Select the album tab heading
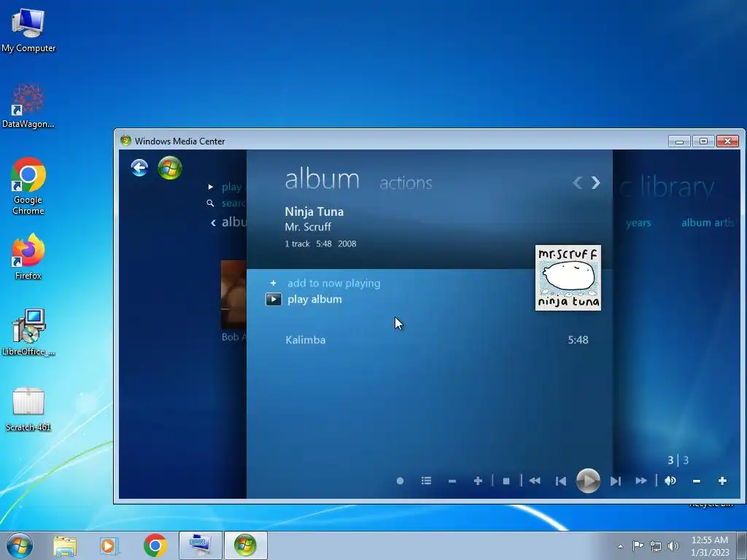This screenshot has width=747, height=560. coord(322,179)
